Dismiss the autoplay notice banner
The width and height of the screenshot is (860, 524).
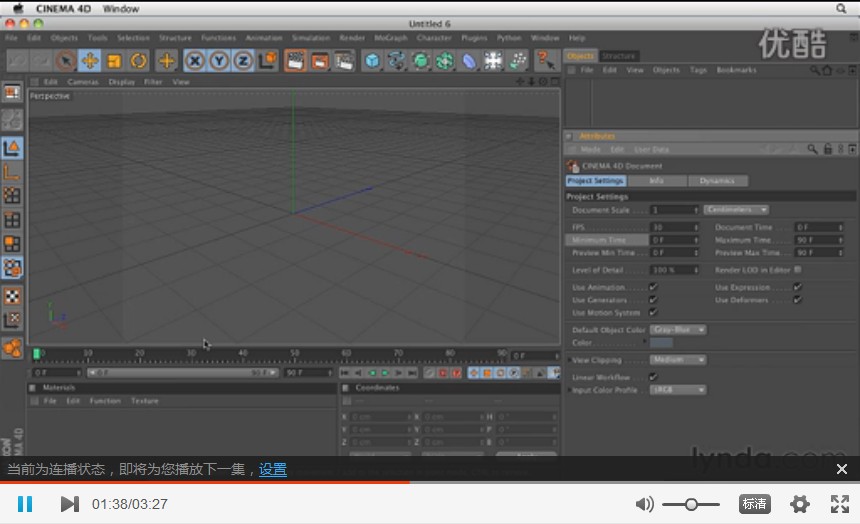pos(842,469)
